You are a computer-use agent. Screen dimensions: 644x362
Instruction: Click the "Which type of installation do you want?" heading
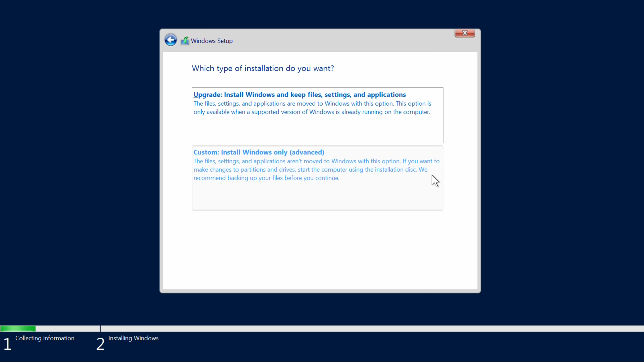click(x=263, y=68)
